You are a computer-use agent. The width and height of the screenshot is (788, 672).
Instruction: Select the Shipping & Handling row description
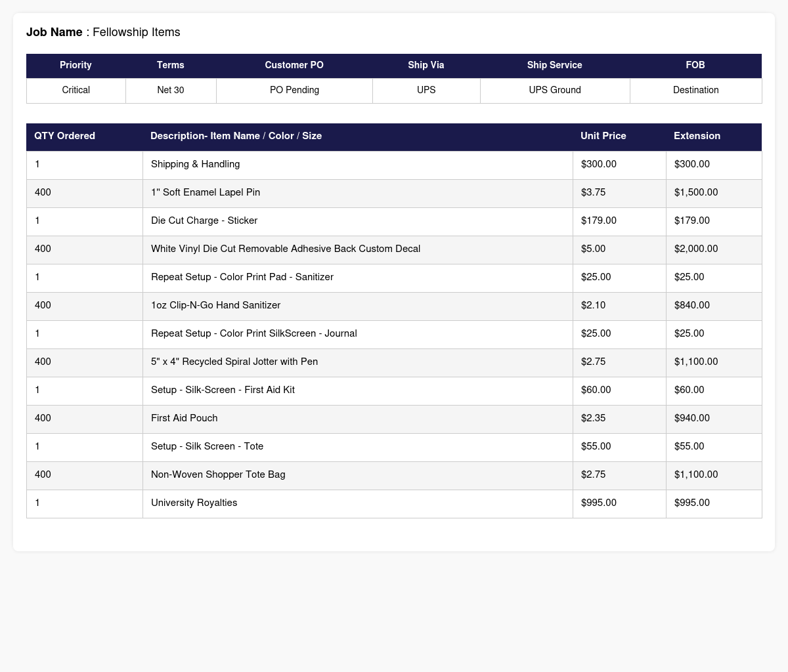click(195, 164)
